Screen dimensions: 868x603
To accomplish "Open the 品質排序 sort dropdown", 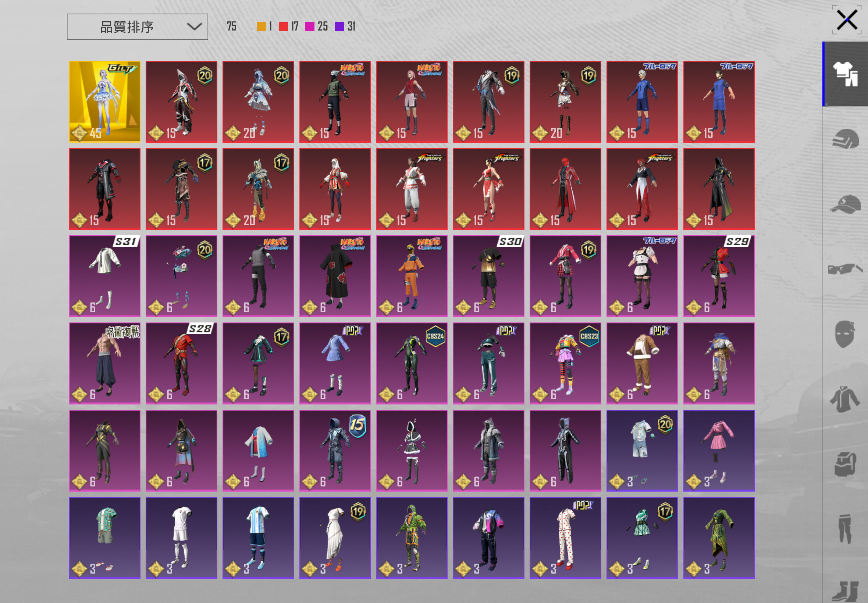I will (137, 27).
